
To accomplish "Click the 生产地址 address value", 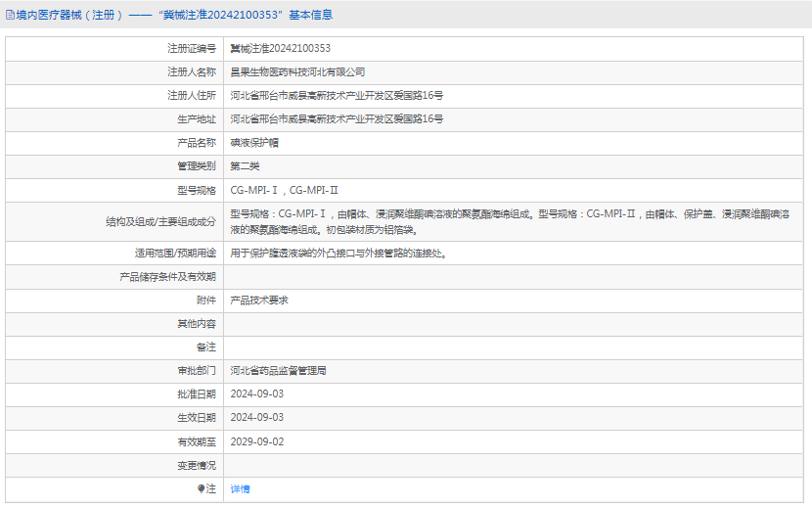I will point(337,118).
